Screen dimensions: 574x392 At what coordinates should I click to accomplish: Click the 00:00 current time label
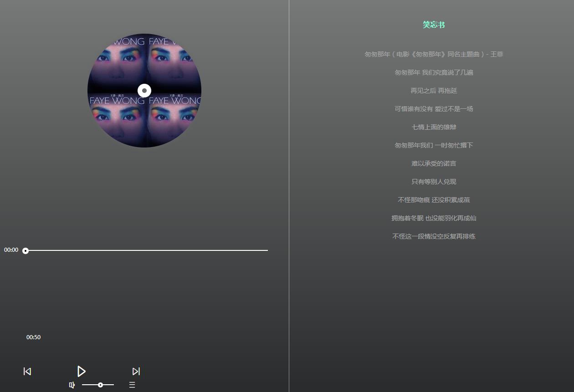pyautogui.click(x=11, y=250)
